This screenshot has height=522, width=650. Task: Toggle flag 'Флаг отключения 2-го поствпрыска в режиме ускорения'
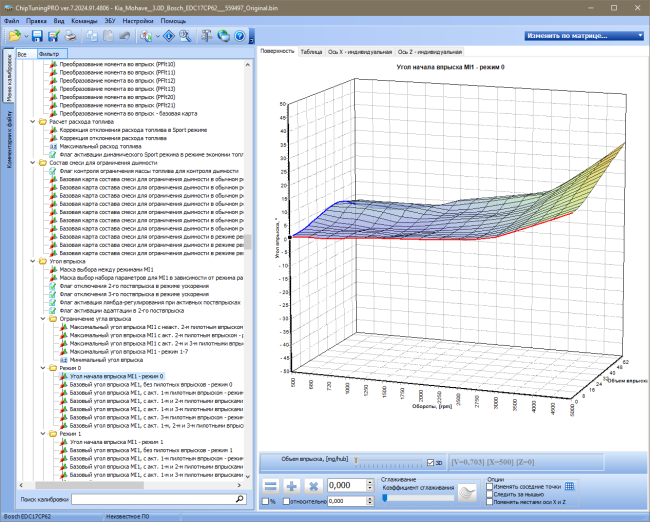(53, 286)
